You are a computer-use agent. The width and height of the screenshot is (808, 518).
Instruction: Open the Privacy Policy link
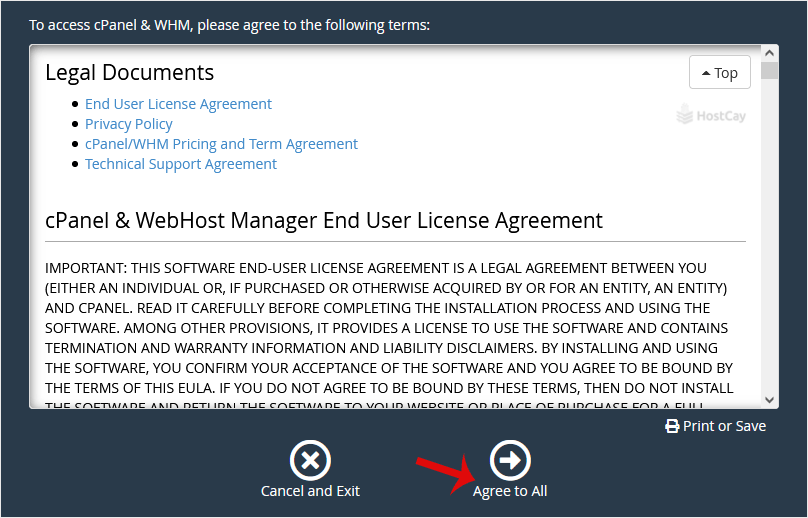click(129, 124)
